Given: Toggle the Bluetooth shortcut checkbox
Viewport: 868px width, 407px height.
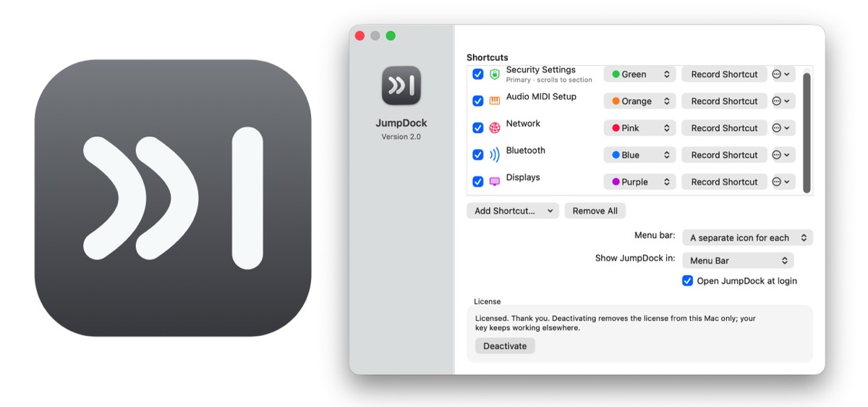Looking at the screenshot, I should (478, 155).
